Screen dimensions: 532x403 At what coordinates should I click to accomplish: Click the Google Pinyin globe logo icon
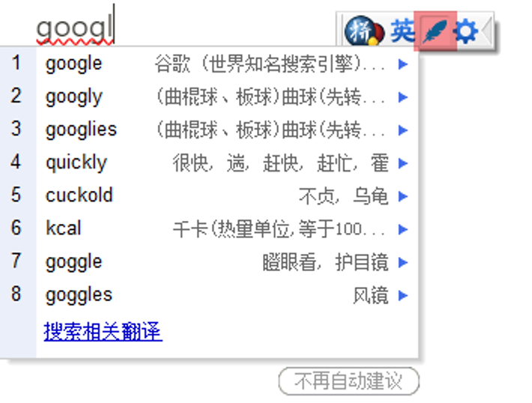(364, 31)
